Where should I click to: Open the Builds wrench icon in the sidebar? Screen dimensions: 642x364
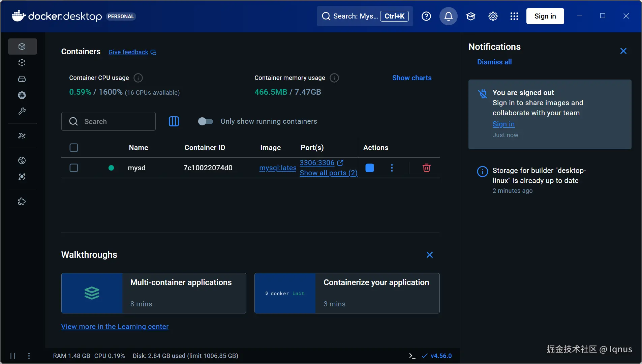(22, 111)
